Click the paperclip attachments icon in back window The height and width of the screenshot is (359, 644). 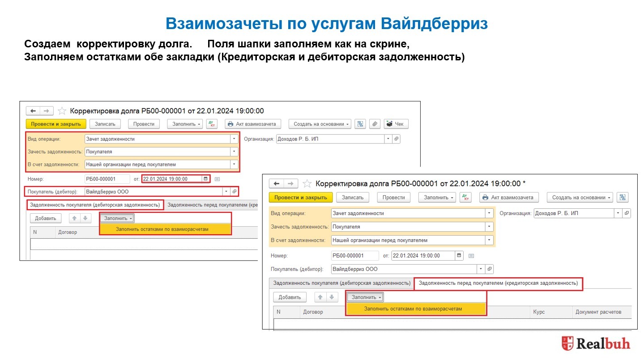coord(375,124)
